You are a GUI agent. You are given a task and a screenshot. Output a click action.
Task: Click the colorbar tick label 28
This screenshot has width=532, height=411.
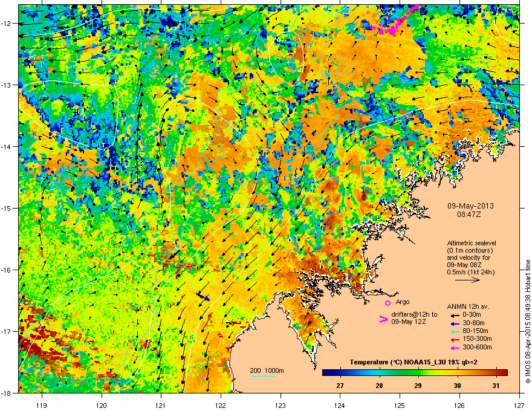(x=379, y=386)
